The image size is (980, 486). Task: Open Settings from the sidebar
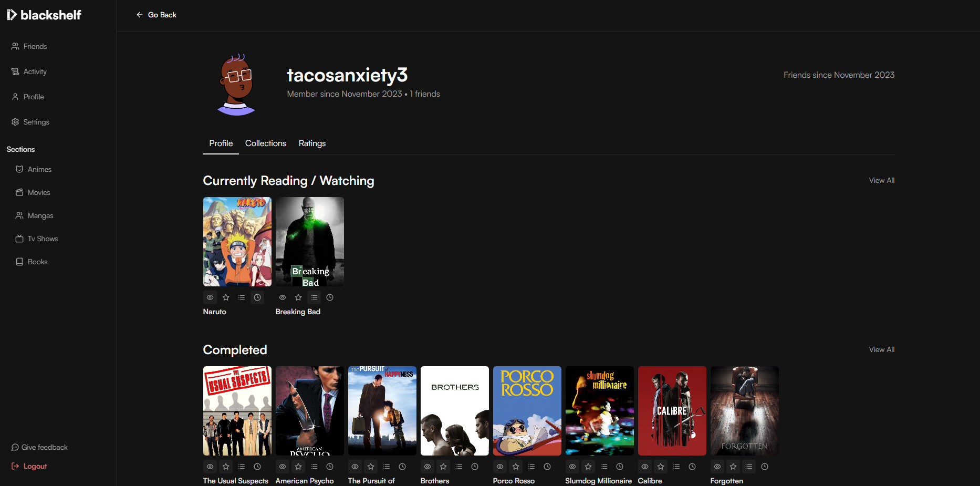(30, 122)
